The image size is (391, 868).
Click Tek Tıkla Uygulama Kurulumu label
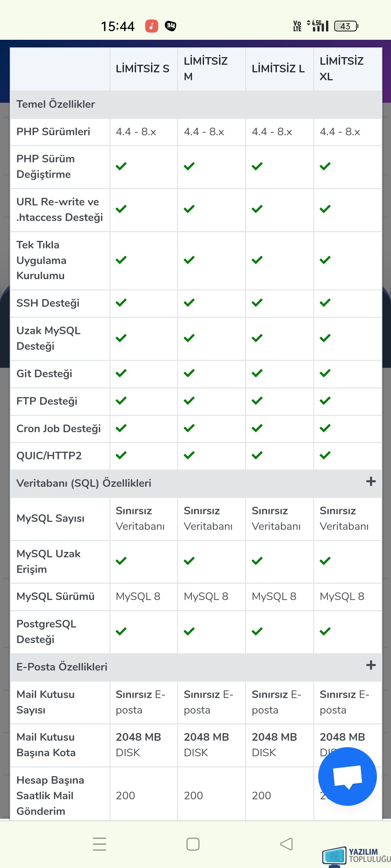[41, 260]
